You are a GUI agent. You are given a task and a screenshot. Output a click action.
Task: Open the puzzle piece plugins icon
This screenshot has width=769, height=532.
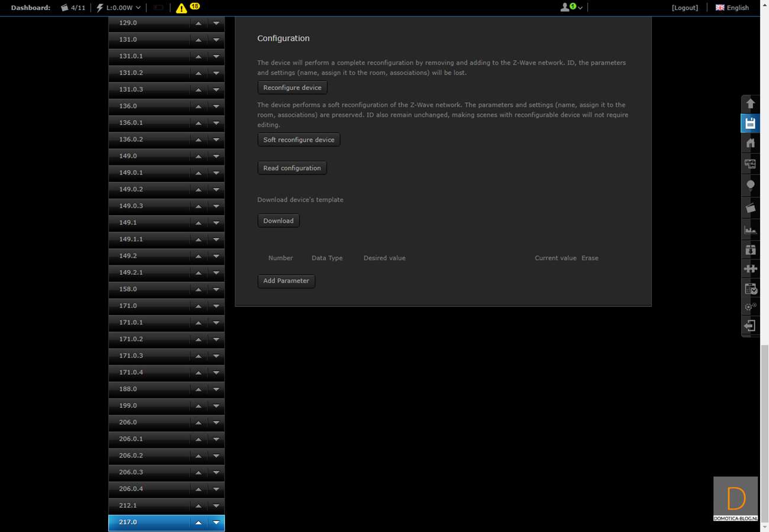750,269
